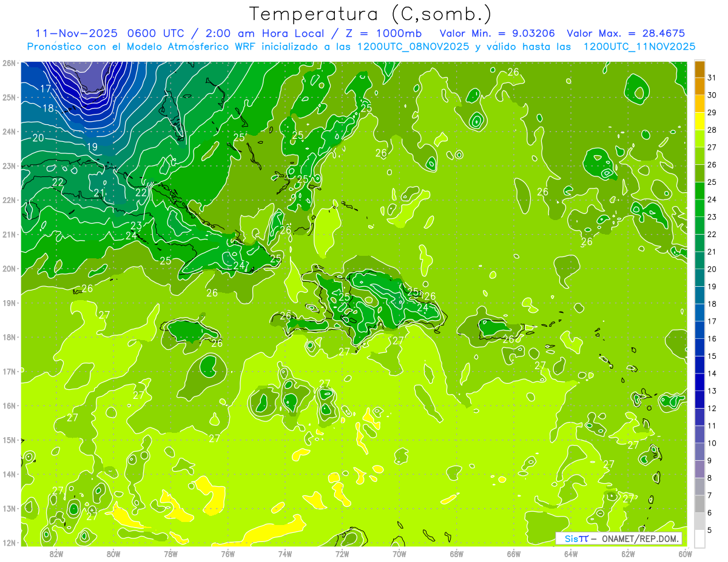Click the '19' contour label on the map
728x562 pixels.
92,147
